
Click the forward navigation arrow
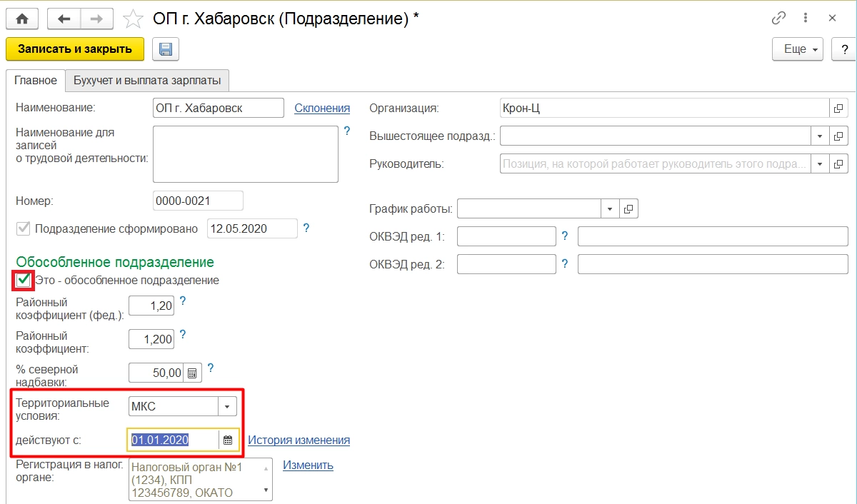coord(96,18)
